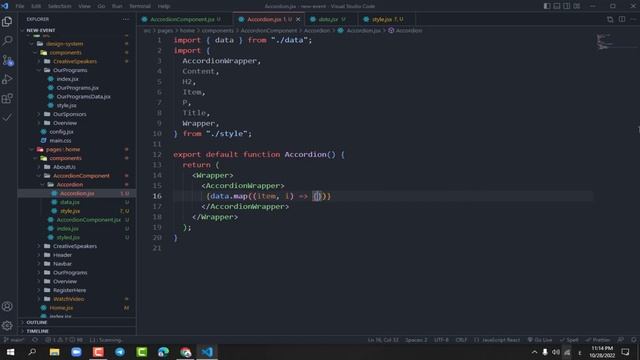Screen dimensions: 640x360
Task: Switch to the data.jsx editor tab
Action: (x=331, y=19)
